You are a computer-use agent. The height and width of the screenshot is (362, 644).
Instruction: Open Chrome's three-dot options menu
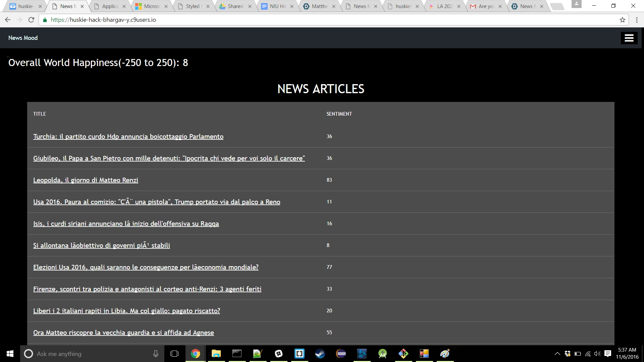click(637, 20)
